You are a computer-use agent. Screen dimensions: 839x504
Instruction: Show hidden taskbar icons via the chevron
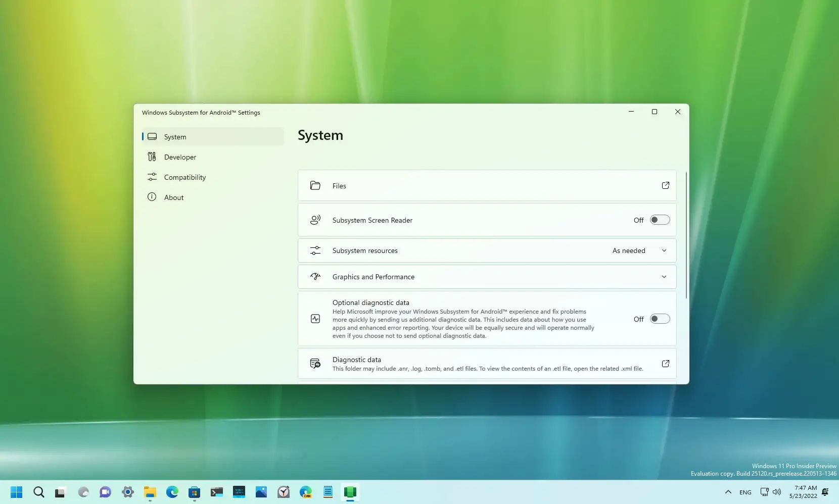click(727, 492)
